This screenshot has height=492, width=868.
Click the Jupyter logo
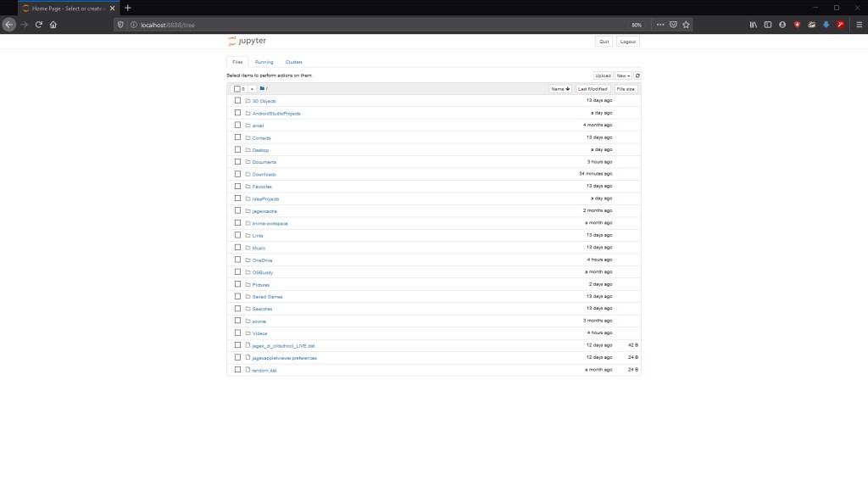[247, 41]
